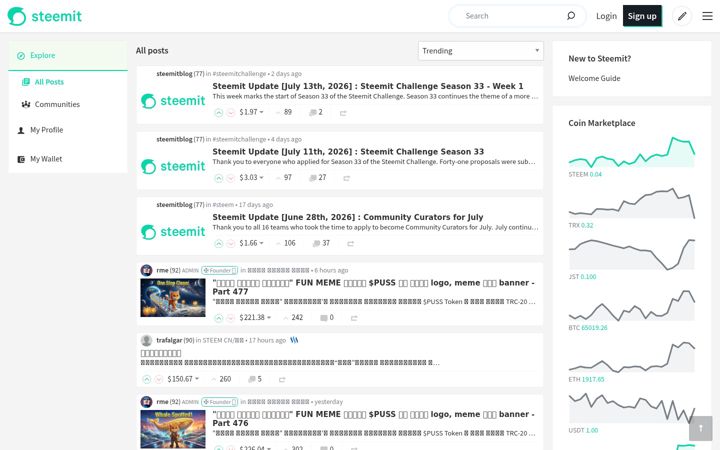Open the BTC price chart
This screenshot has height=450, width=720.
coord(631,305)
